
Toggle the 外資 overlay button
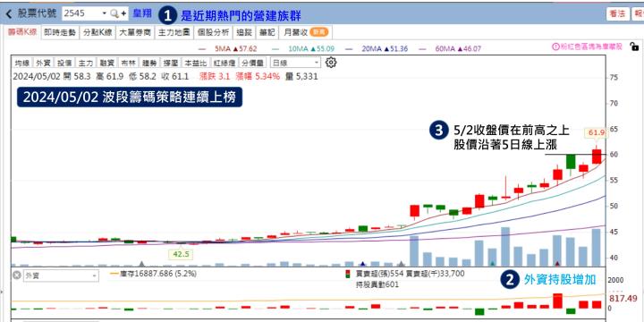pos(43,63)
